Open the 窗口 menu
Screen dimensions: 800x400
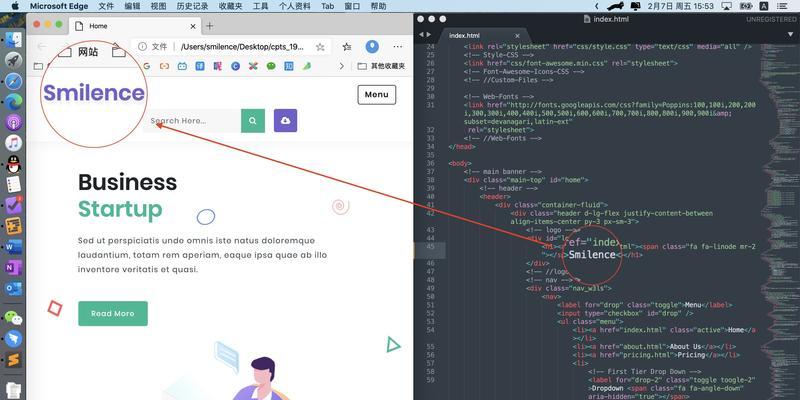click(x=353, y=6)
